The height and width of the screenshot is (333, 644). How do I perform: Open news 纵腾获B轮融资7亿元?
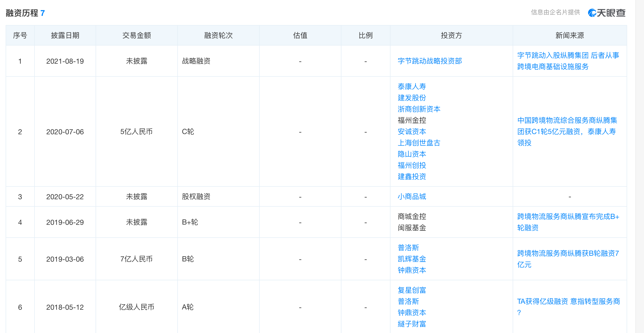click(x=568, y=259)
